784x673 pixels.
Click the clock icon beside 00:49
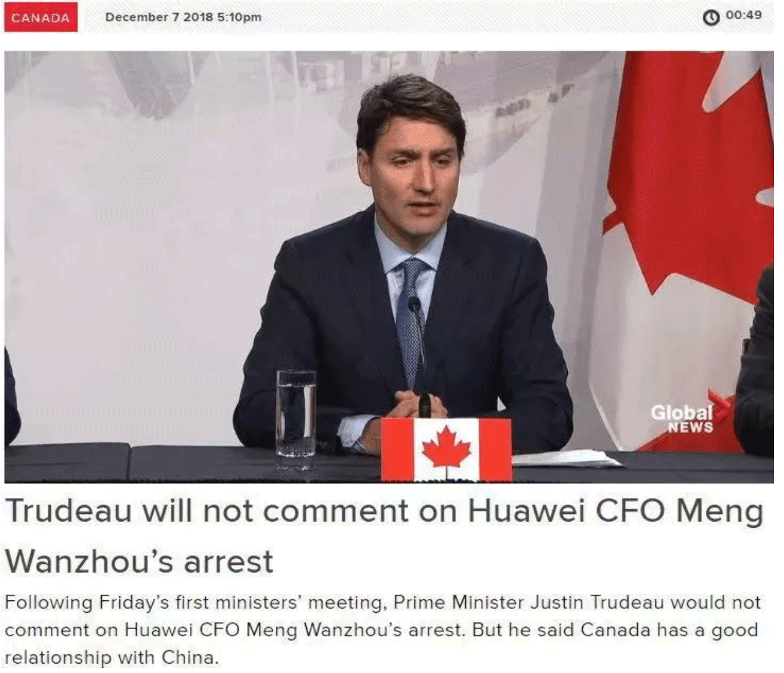click(711, 17)
